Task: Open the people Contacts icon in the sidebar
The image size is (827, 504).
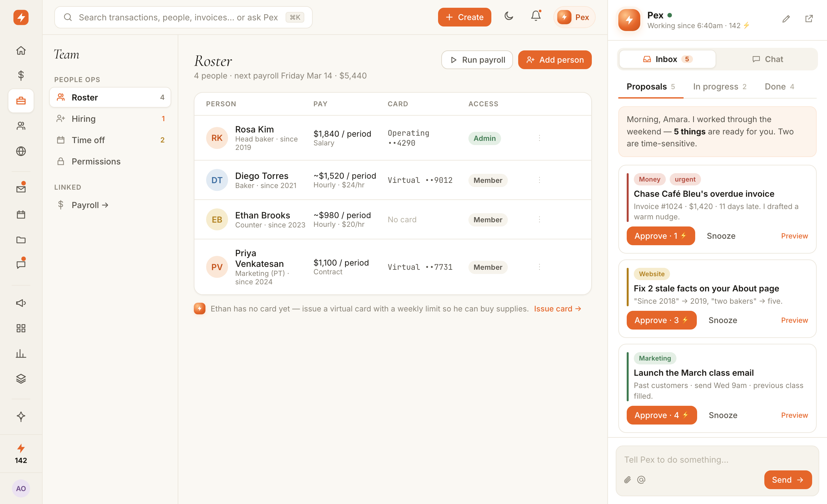Action: coord(21,126)
